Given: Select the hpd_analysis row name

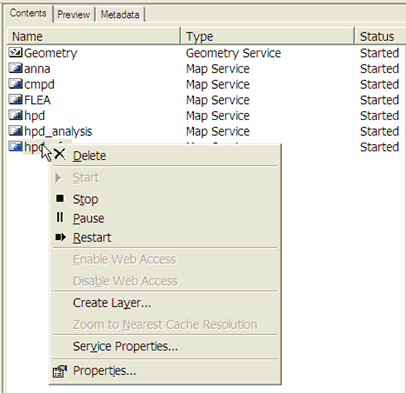Looking at the screenshot, I should click(58, 131).
